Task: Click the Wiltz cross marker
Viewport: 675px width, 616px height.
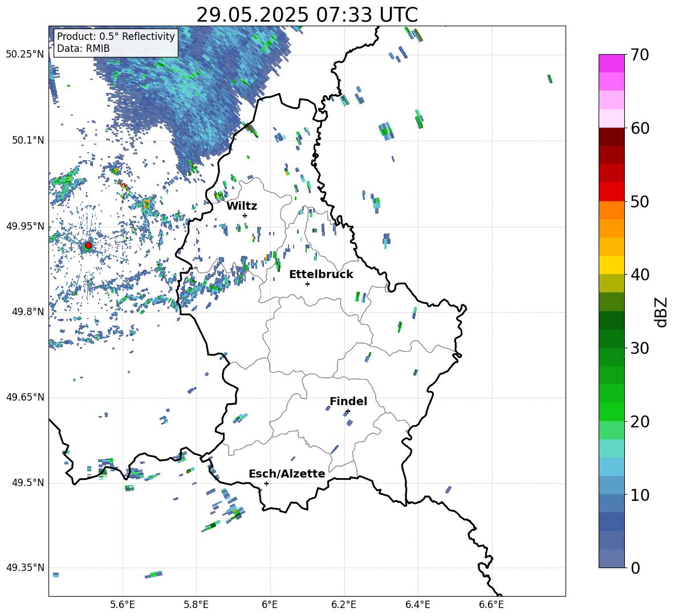Action: pyautogui.click(x=245, y=215)
